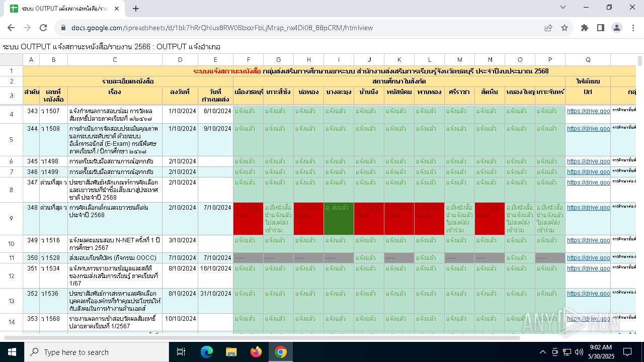Open File Explorer from taskbar

231,352
